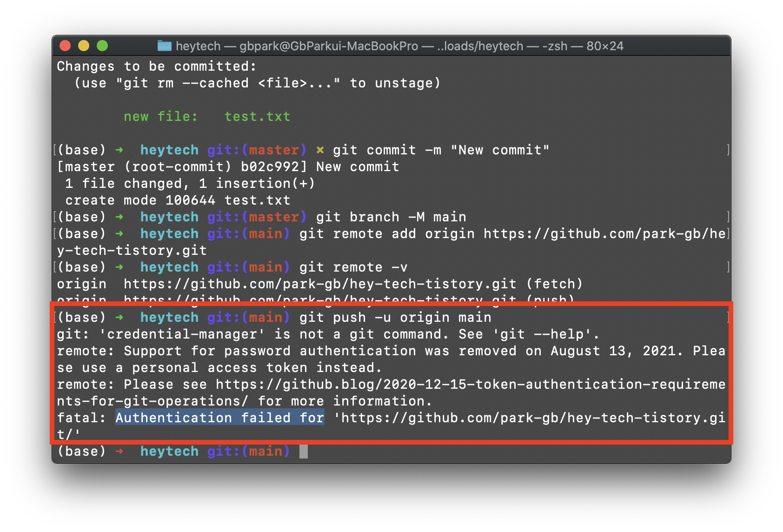Viewport: 783px width, 532px height.
Task: Click the command 'git remote -v'
Action: point(353,267)
